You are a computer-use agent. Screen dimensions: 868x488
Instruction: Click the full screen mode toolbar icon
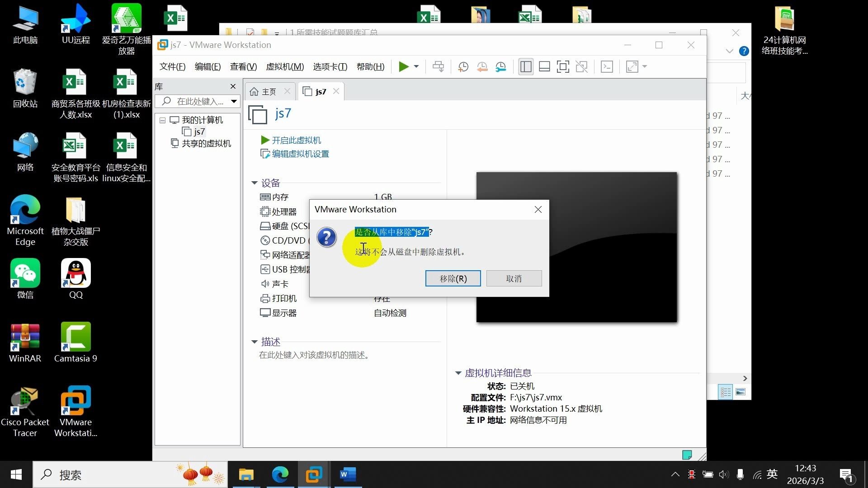point(563,67)
